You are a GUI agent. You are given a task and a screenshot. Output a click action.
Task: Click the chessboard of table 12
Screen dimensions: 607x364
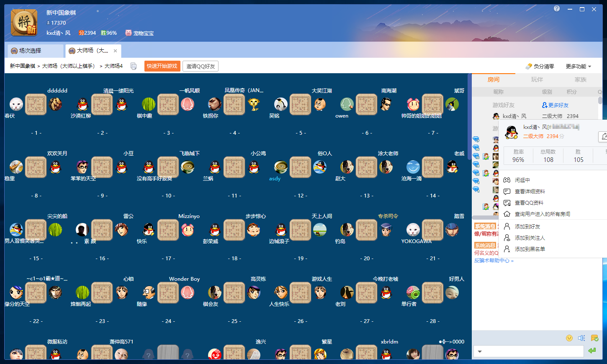[301, 167]
